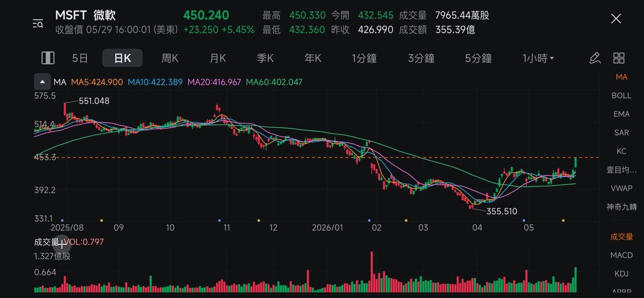The height and width of the screenshot is (298, 644).
Task: Enable the BOLL indicator
Action: 621,96
